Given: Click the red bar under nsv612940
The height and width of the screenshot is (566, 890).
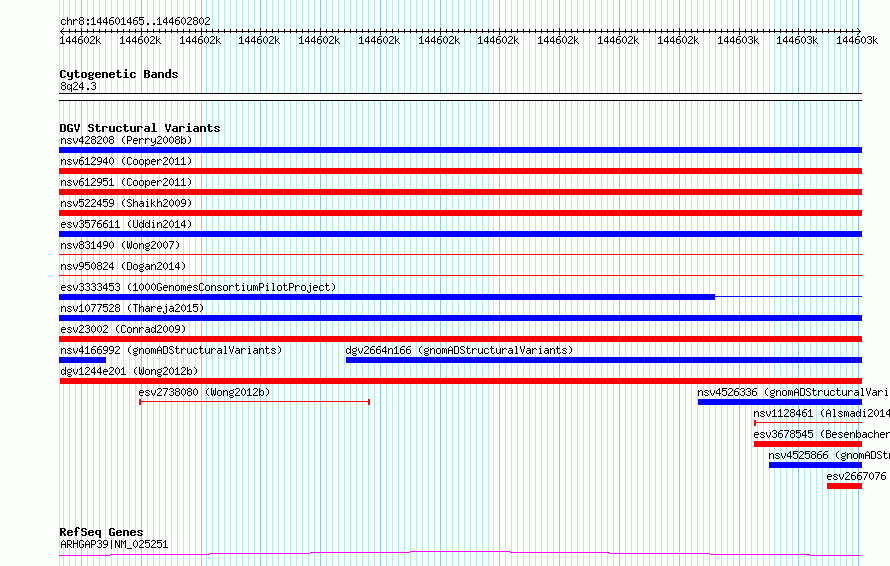Looking at the screenshot, I should (460, 171).
